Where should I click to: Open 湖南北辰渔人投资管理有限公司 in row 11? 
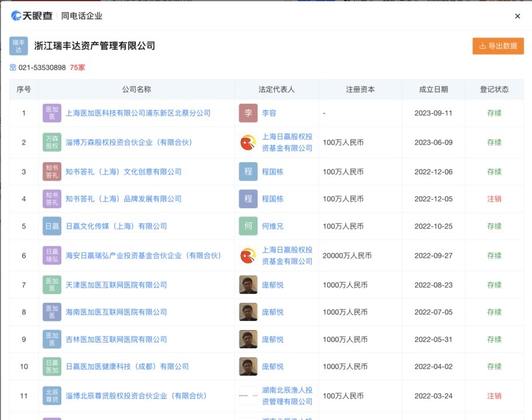click(287, 396)
